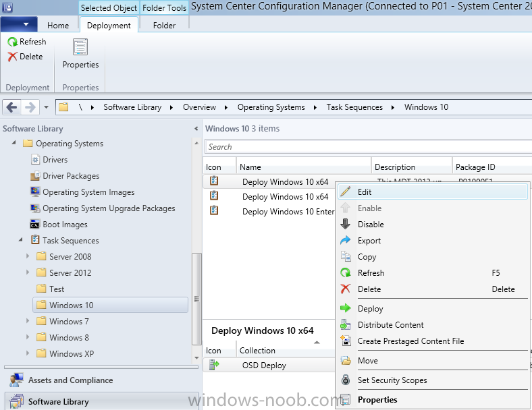Choose Set Security Scopes menu item
The height and width of the screenshot is (410, 532).
pyautogui.click(x=432, y=380)
